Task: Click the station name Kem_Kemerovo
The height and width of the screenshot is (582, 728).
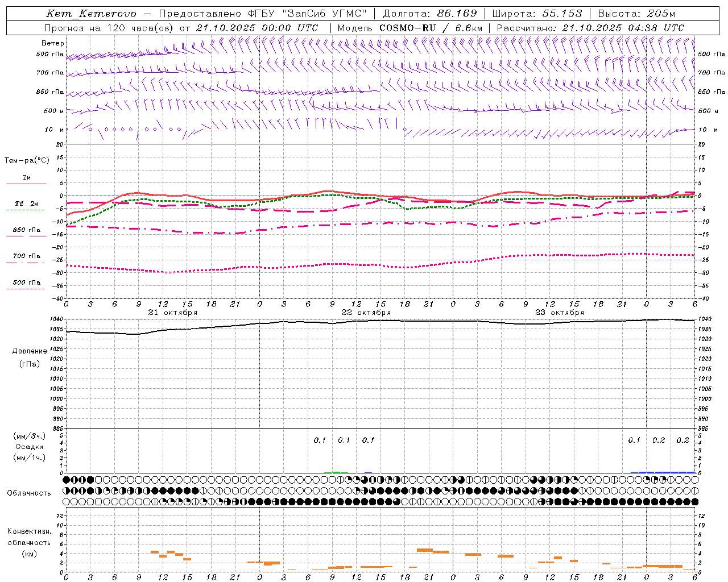Action: tap(91, 14)
